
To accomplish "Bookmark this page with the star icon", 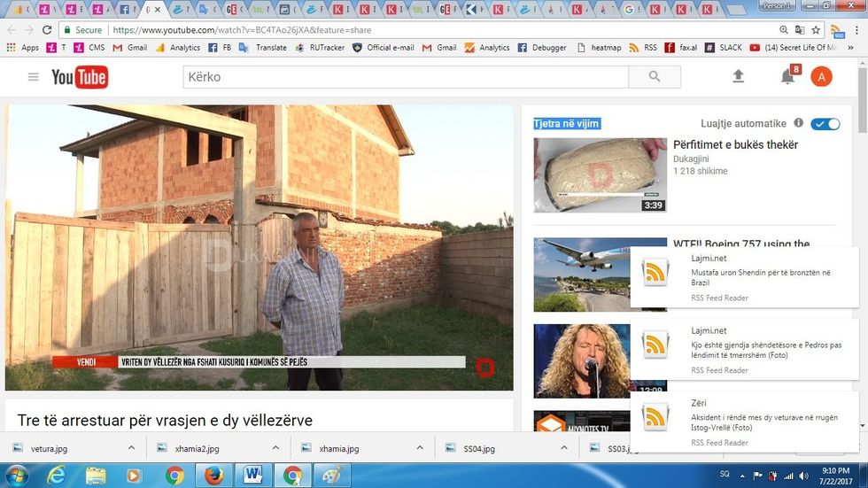I will pos(816,29).
